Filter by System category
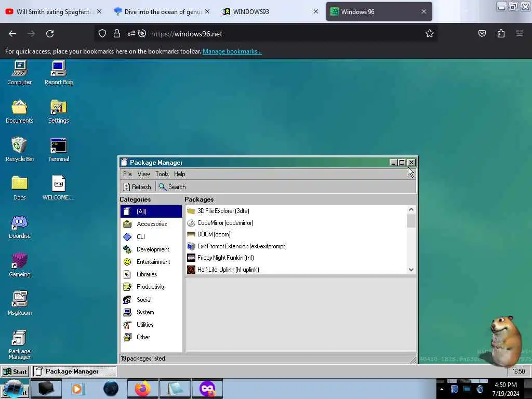This screenshot has width=532, height=399. [151, 312]
